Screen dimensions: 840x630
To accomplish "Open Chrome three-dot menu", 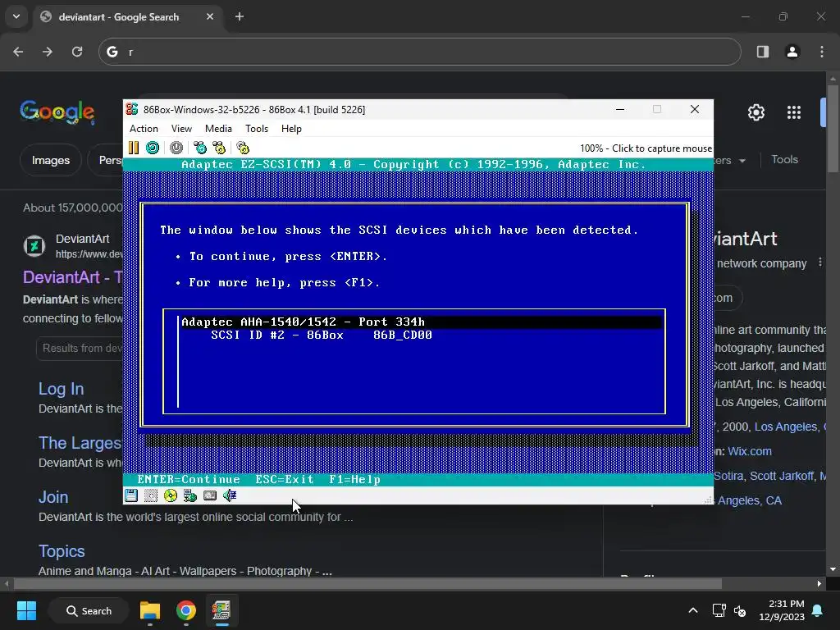I will 822,52.
